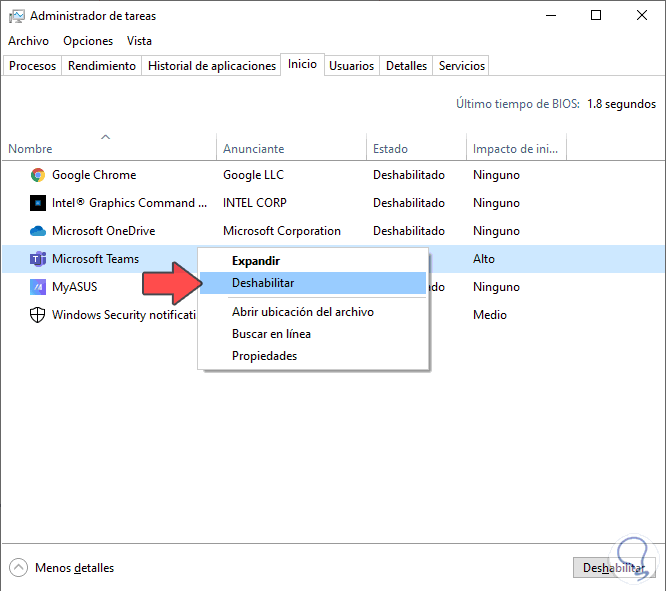The image size is (666, 591).
Task: Switch to the Servicios tab
Action: pos(462,66)
